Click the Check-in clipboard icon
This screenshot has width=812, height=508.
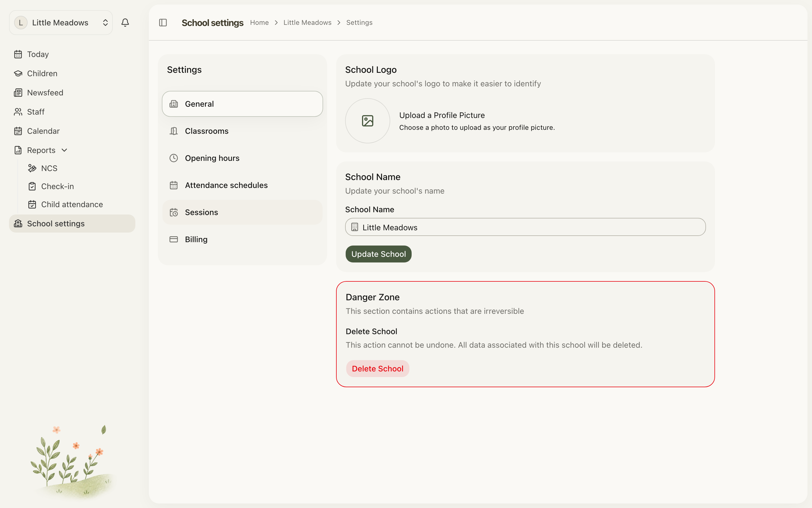(x=32, y=187)
